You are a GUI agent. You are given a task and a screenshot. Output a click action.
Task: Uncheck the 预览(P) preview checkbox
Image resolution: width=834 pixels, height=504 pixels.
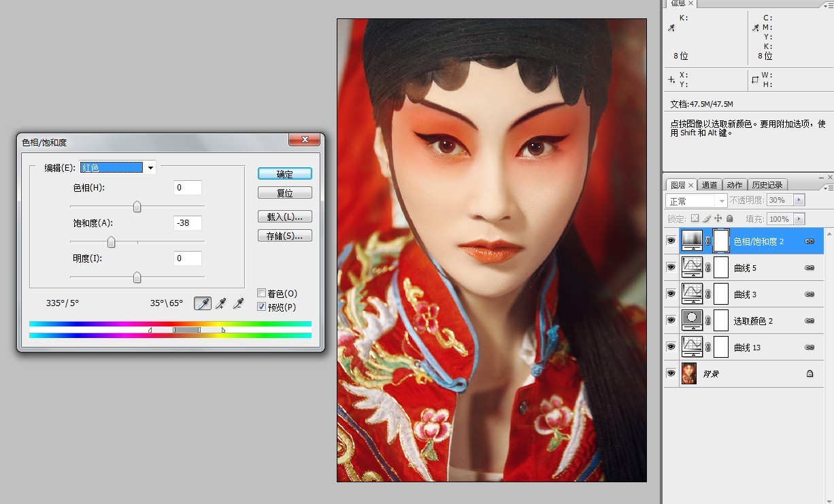pos(261,307)
